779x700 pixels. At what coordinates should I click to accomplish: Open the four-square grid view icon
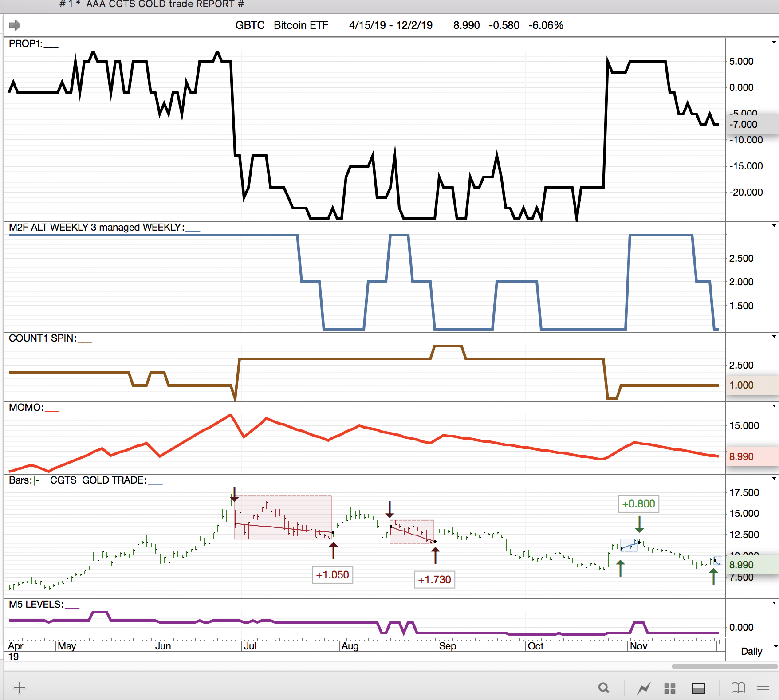coord(670,688)
